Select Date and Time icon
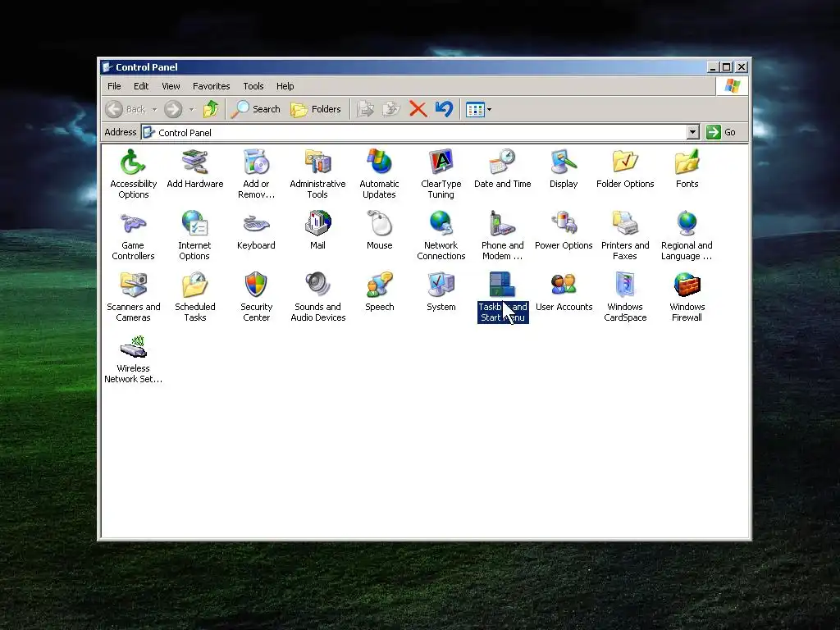The height and width of the screenshot is (630, 840). 503,162
